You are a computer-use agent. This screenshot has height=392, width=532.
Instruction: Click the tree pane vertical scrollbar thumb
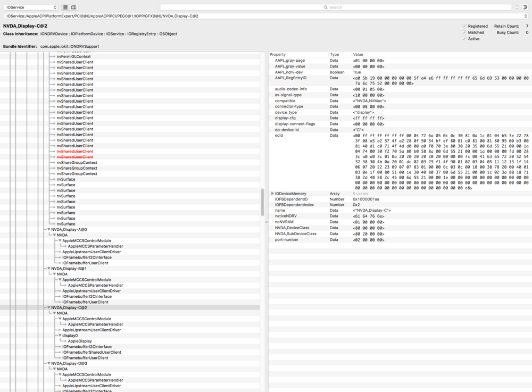point(262,203)
